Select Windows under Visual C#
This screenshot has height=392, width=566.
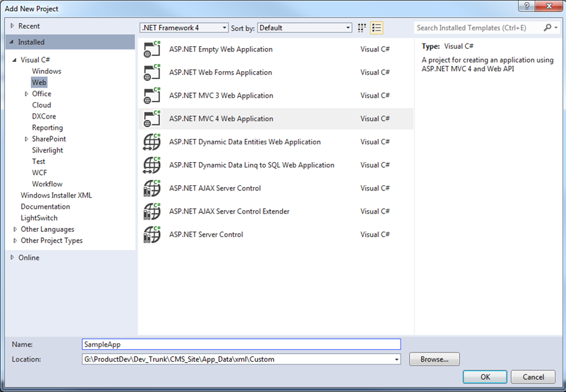(x=47, y=70)
